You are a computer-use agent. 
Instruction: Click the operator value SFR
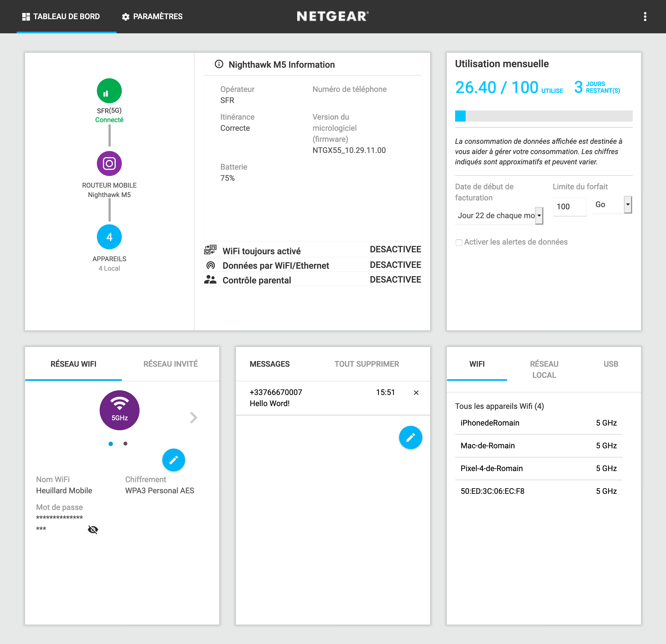(227, 100)
